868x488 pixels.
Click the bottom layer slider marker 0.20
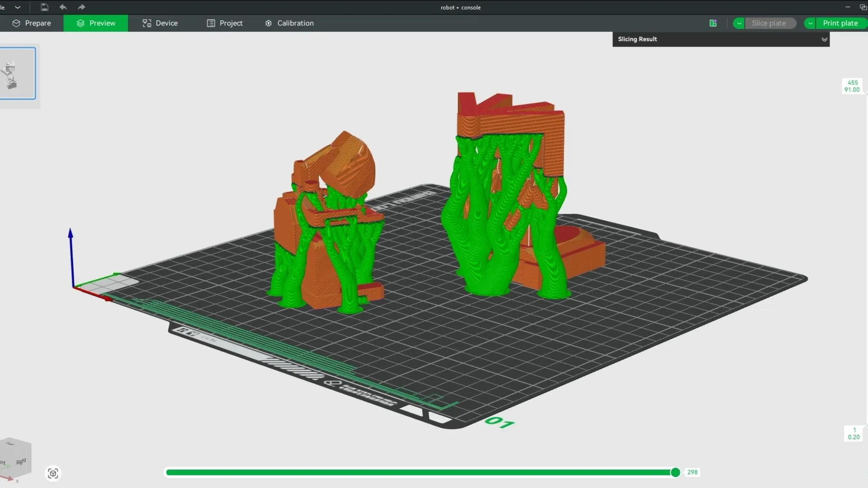[x=854, y=433]
